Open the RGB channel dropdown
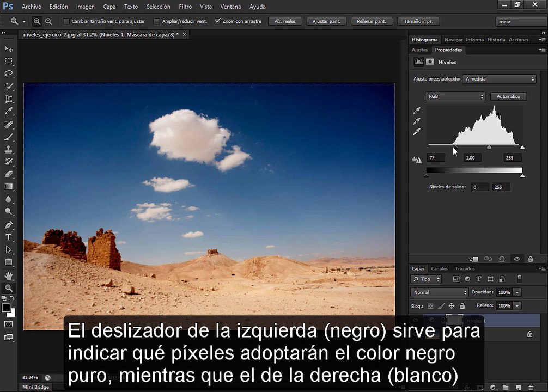The width and height of the screenshot is (548, 392). (x=455, y=96)
